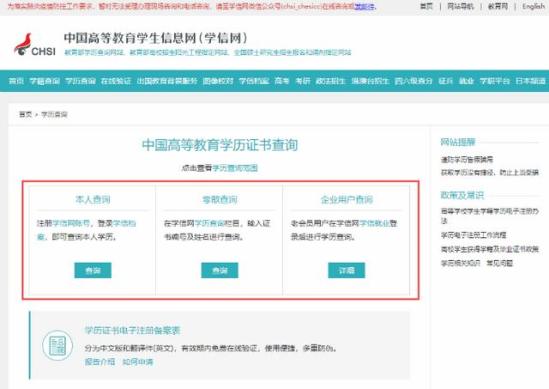Click 考研 in the teal navigation bar
The height and width of the screenshot is (389, 549).
click(303, 81)
